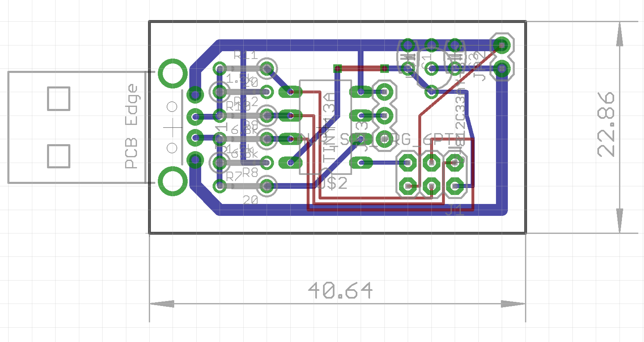
Task: Click the 40.64 width dimension label
Action: tap(340, 290)
